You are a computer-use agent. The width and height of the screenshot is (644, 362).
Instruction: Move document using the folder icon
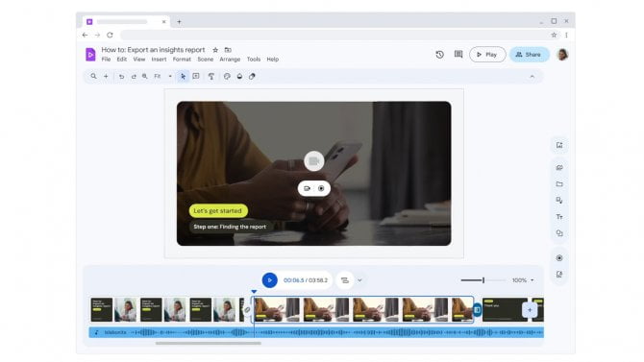(x=228, y=50)
